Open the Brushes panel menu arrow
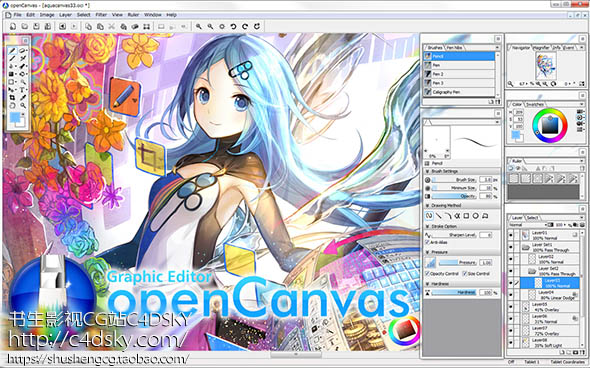Screen dimensions: 590x368 [x=497, y=48]
